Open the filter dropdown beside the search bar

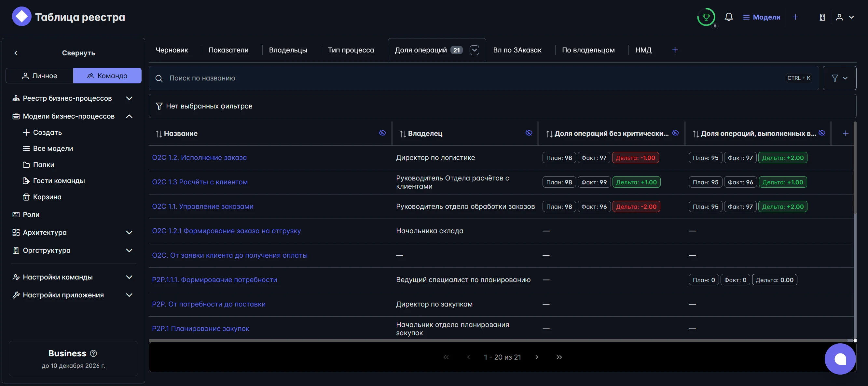[839, 78]
